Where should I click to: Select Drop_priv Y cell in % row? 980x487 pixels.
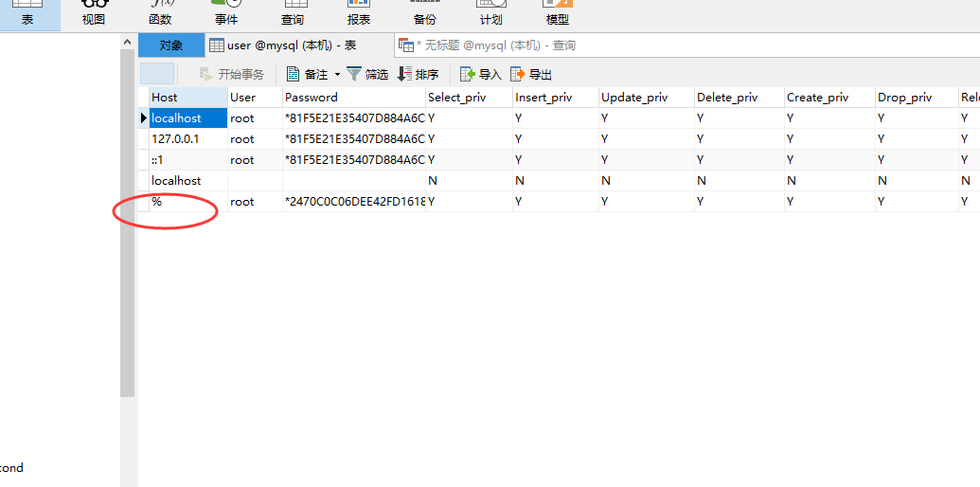click(917, 201)
